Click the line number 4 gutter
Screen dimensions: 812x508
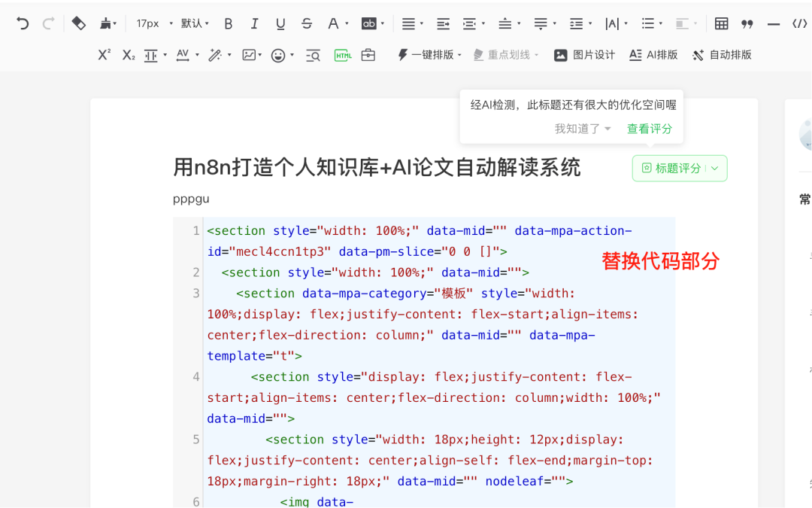[195, 377]
